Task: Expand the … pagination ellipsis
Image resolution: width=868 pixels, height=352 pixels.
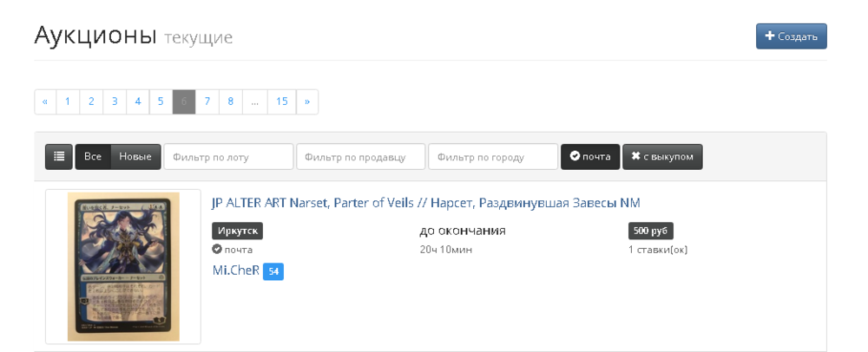Action: click(254, 102)
